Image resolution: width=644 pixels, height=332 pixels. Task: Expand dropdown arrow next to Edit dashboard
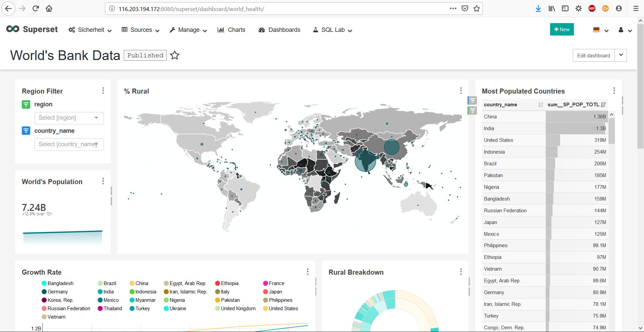621,55
